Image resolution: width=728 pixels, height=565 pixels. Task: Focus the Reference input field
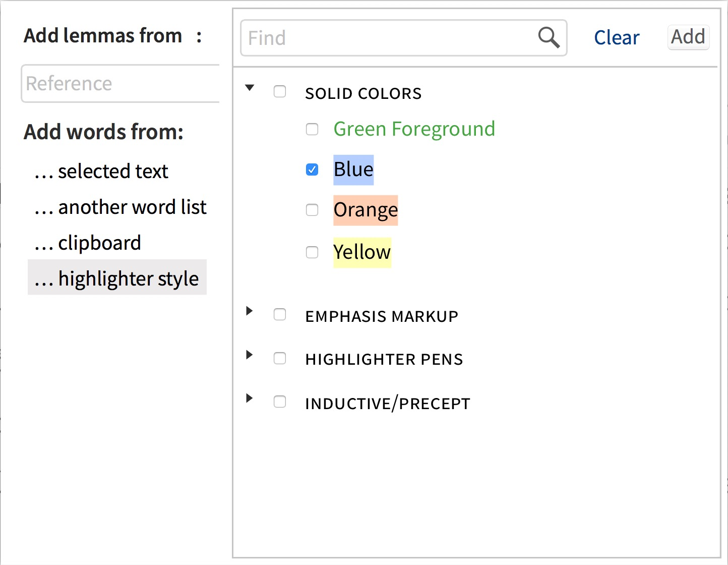point(120,83)
